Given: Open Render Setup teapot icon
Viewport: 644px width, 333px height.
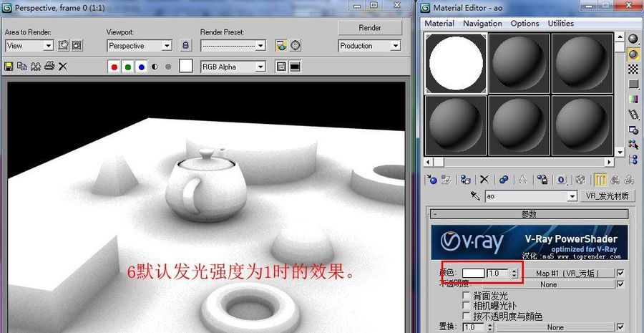Looking at the screenshot, I should tap(281, 45).
